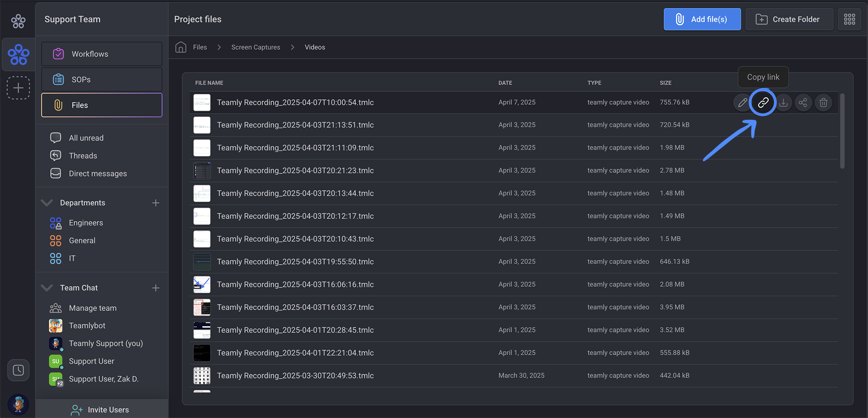Open the Support User chat

pyautogui.click(x=91, y=361)
